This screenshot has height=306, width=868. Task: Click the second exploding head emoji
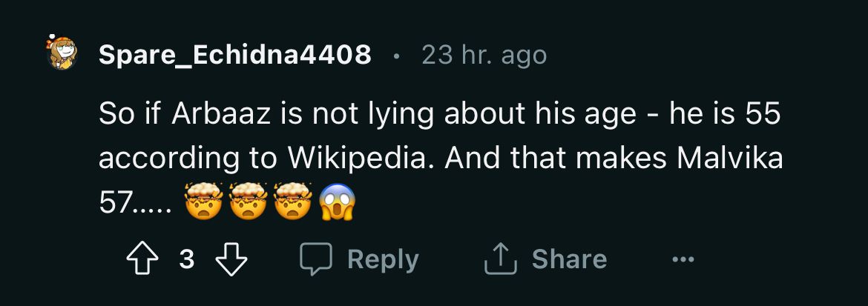pyautogui.click(x=248, y=202)
